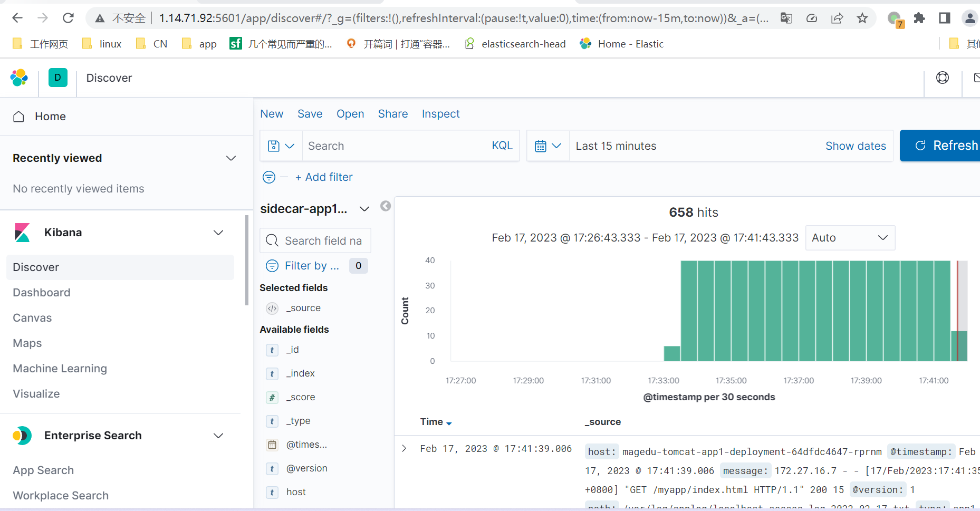Focus the KQL Search query box

pyautogui.click(x=396, y=146)
